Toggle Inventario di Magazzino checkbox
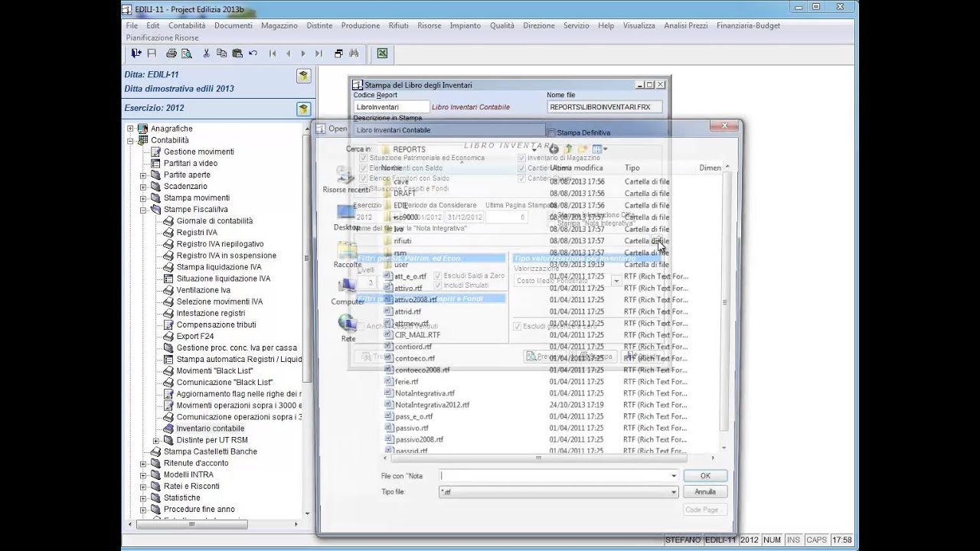Image resolution: width=980 pixels, height=551 pixels. point(521,158)
